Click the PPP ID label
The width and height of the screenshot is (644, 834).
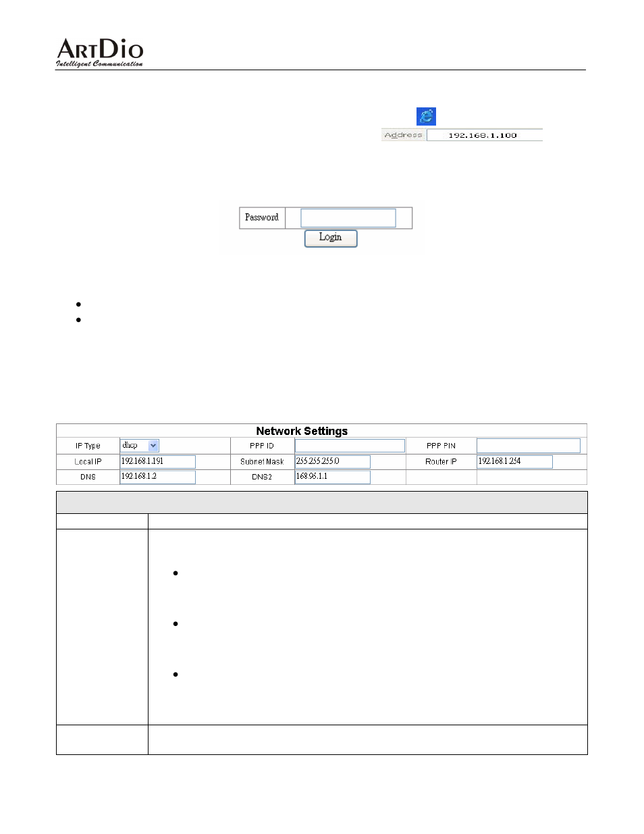[x=262, y=446]
